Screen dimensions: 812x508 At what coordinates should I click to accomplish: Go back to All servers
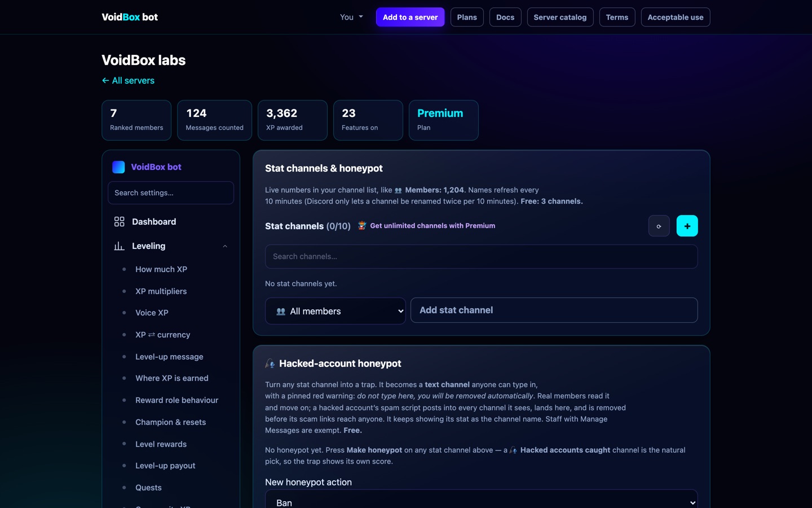[x=128, y=80]
